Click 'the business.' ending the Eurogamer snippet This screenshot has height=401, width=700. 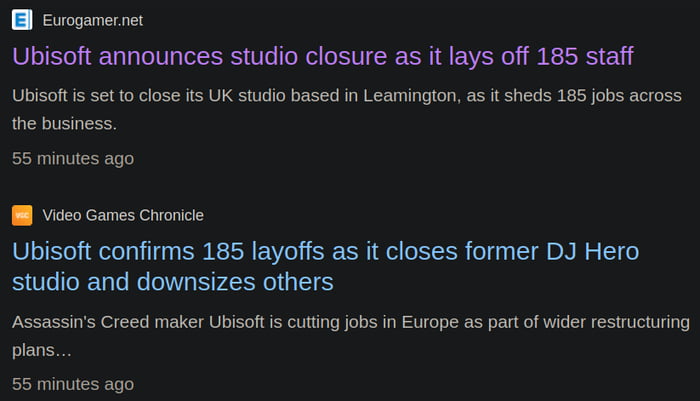point(65,125)
